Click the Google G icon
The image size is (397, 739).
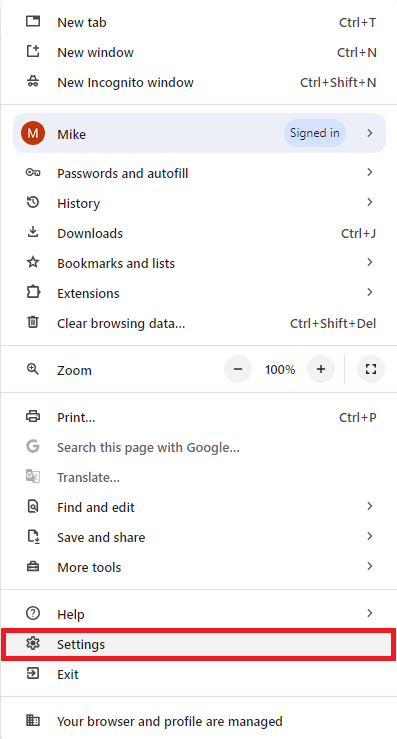click(33, 446)
